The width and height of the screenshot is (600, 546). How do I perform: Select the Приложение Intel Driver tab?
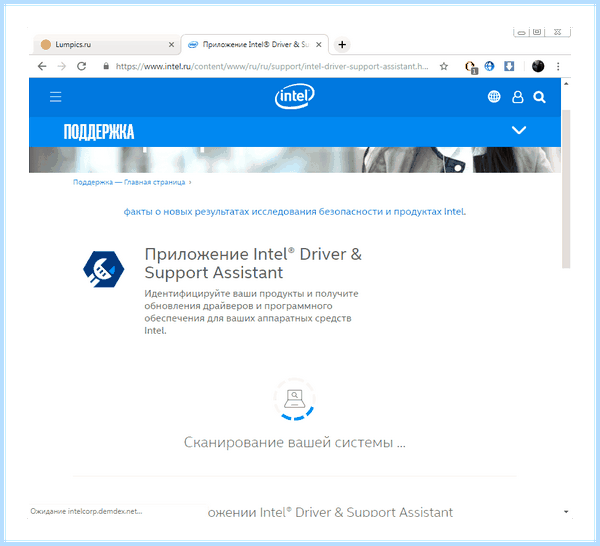coord(254,45)
